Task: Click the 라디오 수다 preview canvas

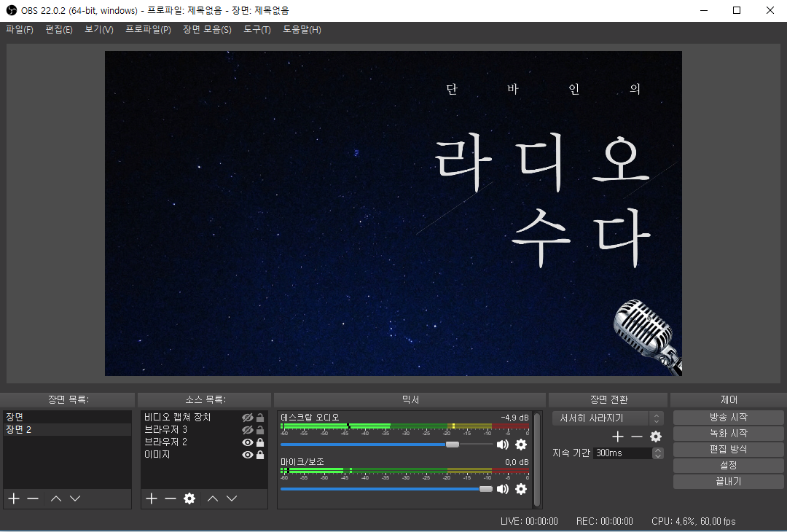Action: click(x=393, y=214)
